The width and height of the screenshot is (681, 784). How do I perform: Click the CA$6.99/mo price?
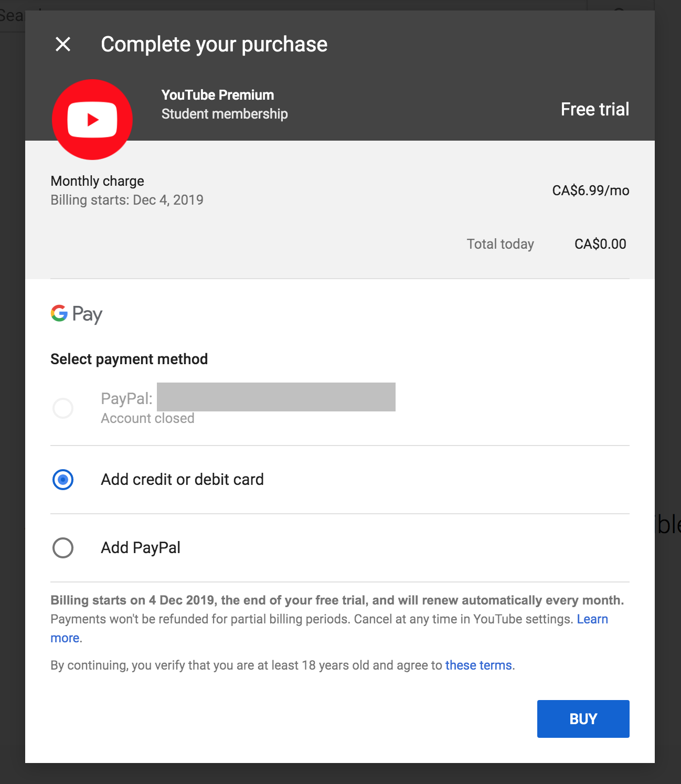[591, 190]
